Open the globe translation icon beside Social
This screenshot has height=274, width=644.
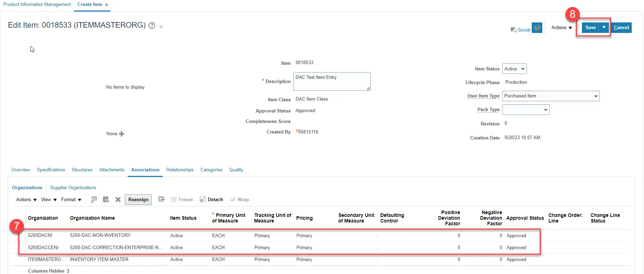[x=537, y=28]
